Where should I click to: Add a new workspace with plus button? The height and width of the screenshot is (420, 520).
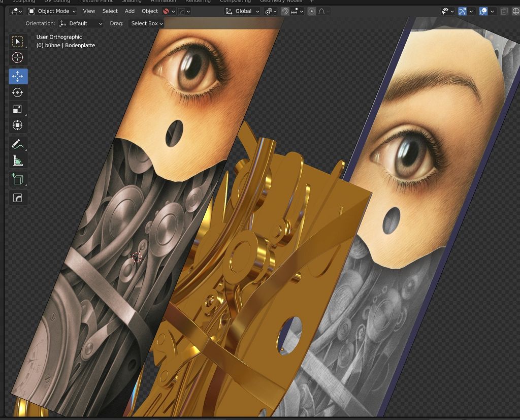[311, 2]
